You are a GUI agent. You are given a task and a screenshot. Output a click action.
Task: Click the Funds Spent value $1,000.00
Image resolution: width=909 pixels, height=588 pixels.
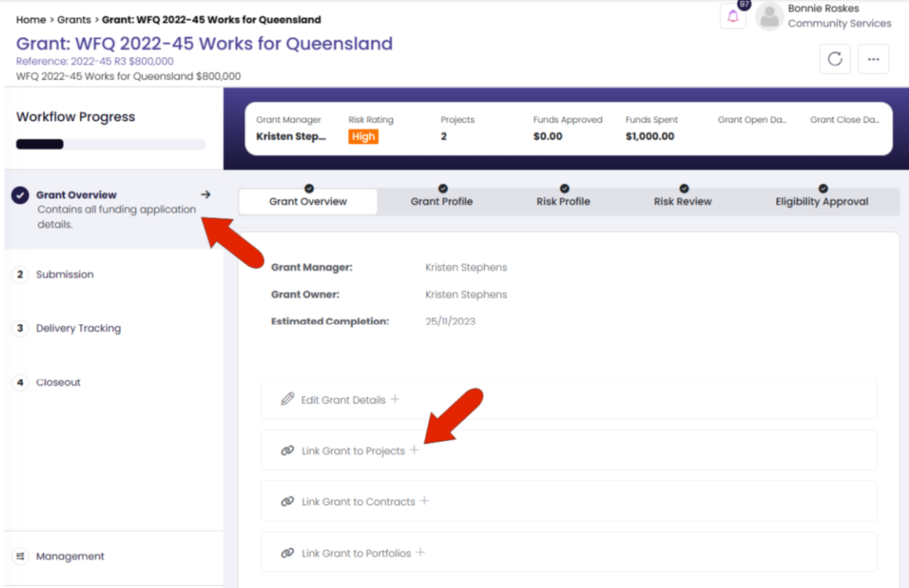tap(650, 136)
